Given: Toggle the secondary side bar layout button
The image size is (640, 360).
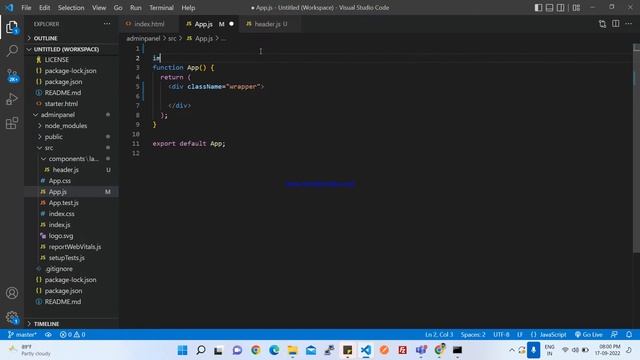Looking at the screenshot, I should (561, 8).
